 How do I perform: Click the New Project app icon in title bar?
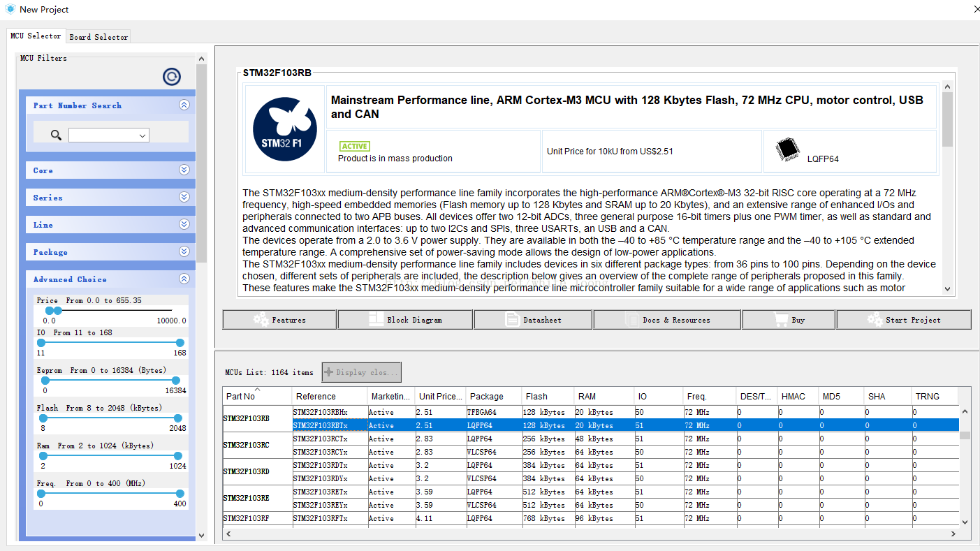(10, 9)
